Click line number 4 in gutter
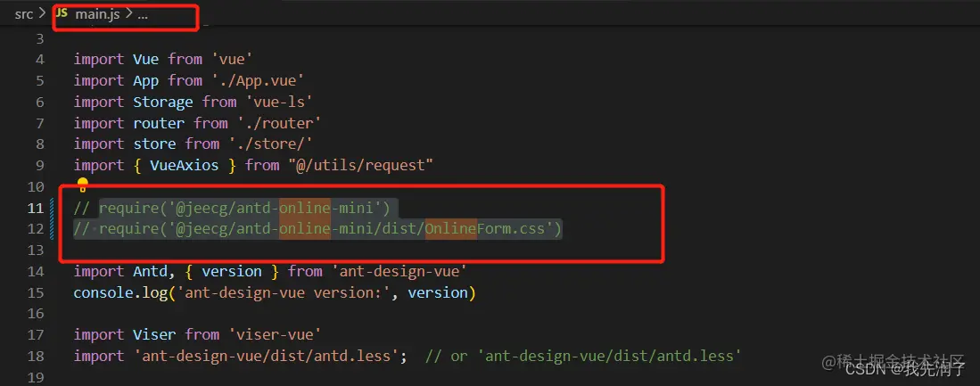 [x=41, y=60]
